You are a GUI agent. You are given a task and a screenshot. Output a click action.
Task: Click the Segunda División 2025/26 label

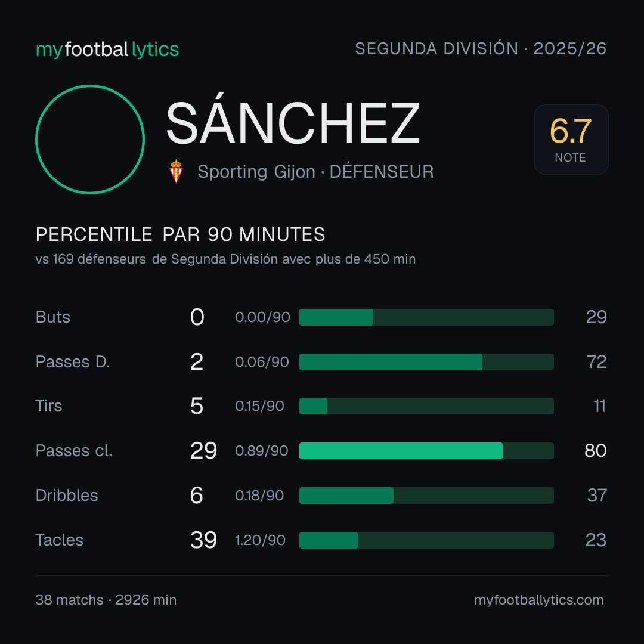point(481,48)
